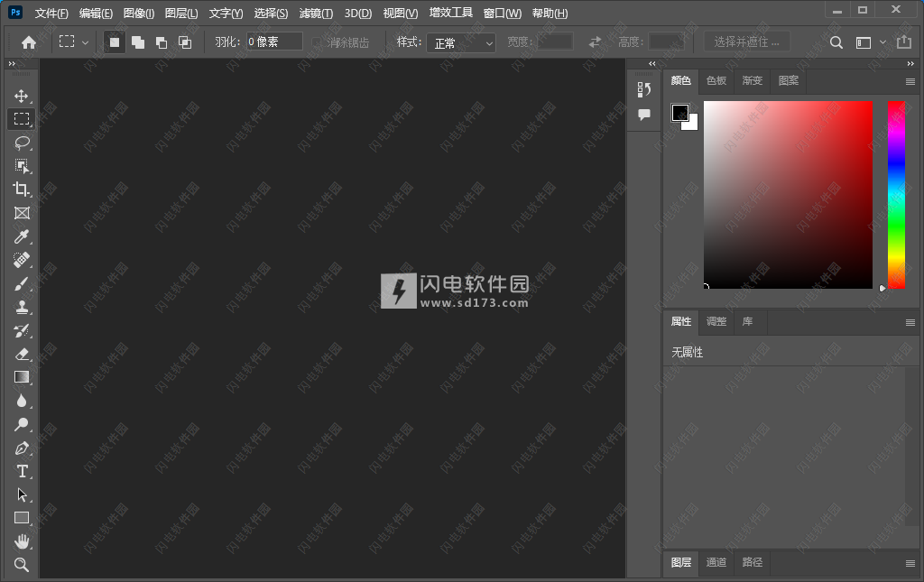Screen dimensions: 924x582
Task: Open the 帮助(H) menu
Action: (x=550, y=13)
